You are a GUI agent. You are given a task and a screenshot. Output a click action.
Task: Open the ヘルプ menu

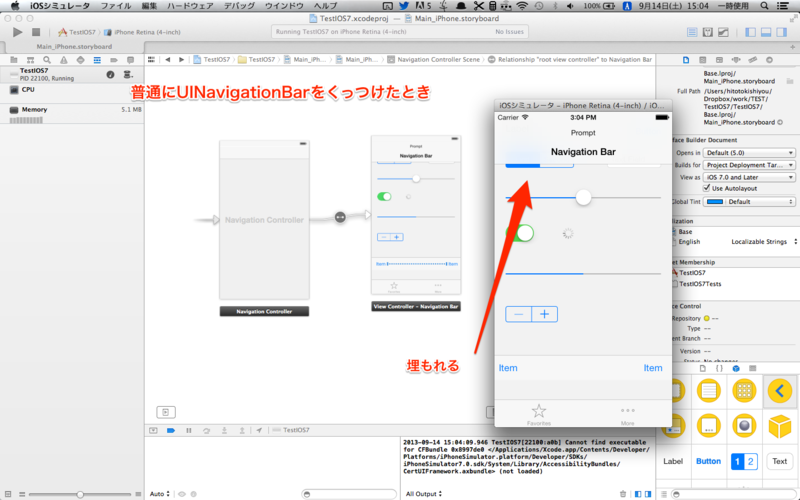[325, 6]
